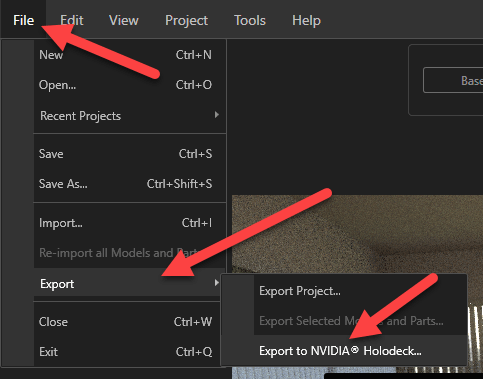Open the Help menu
This screenshot has height=379, width=483.
(x=306, y=20)
